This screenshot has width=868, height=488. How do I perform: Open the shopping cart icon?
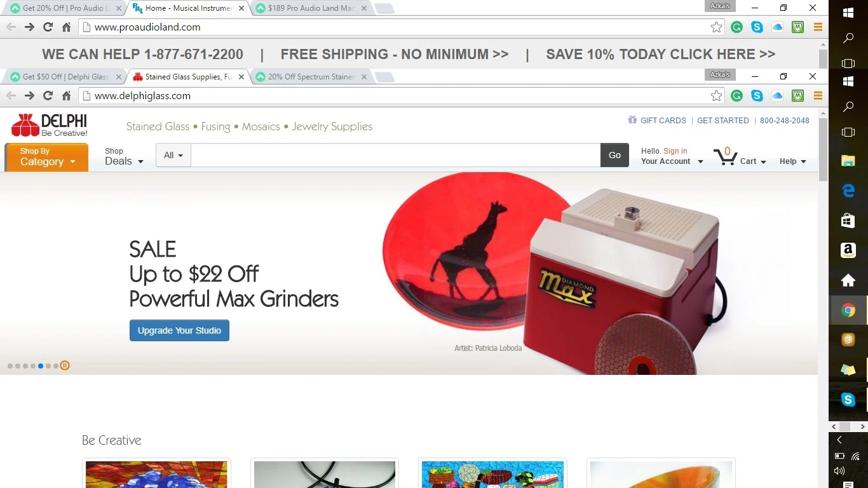tap(725, 156)
